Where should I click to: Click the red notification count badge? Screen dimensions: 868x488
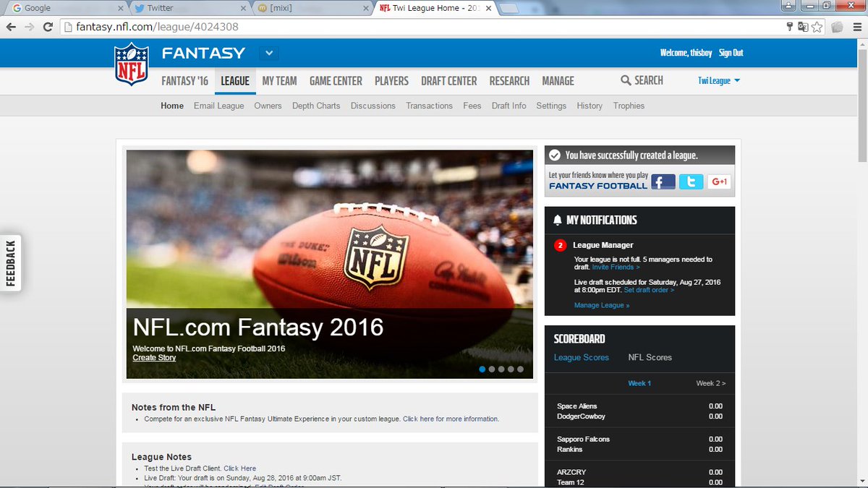561,245
